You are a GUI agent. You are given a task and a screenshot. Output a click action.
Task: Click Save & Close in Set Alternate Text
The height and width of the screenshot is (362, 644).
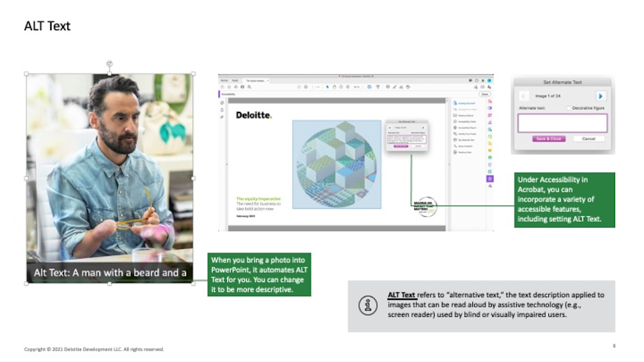pos(548,138)
